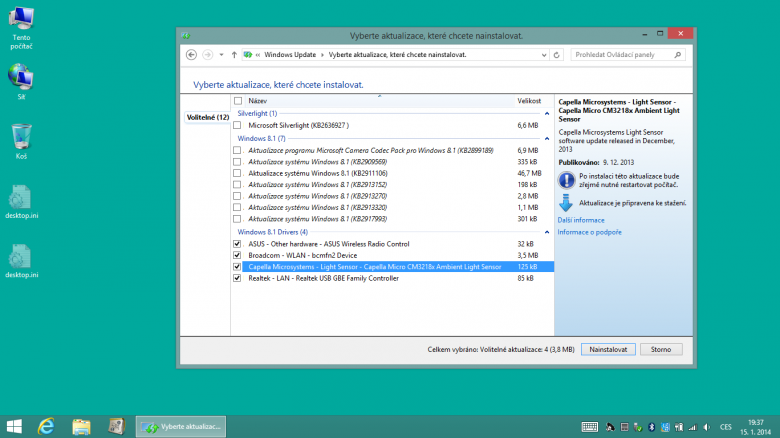This screenshot has height=438, width=780.
Task: Uncheck Realtek USB GBE Family Controller driver
Action: coord(237,278)
